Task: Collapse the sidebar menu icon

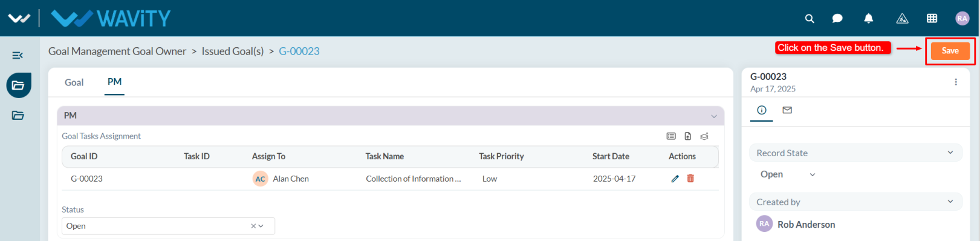Action: click(x=18, y=55)
